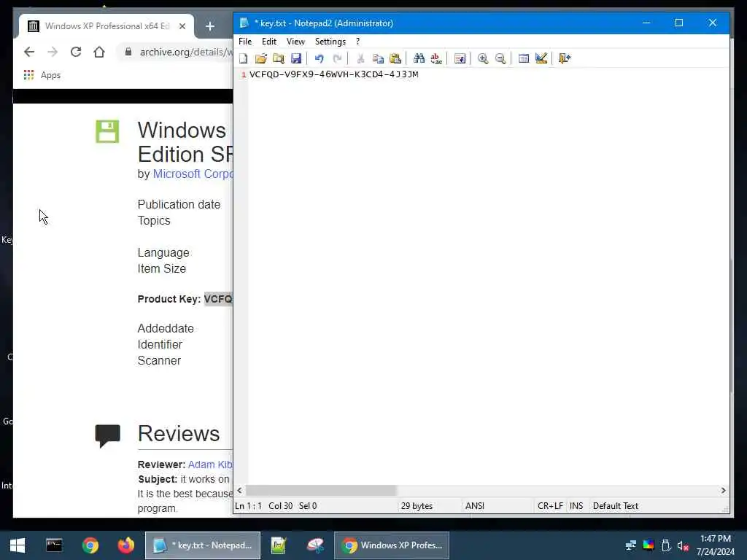The image size is (747, 560).
Task: Click the Default Text scheme status entry
Action: pyautogui.click(x=616, y=506)
